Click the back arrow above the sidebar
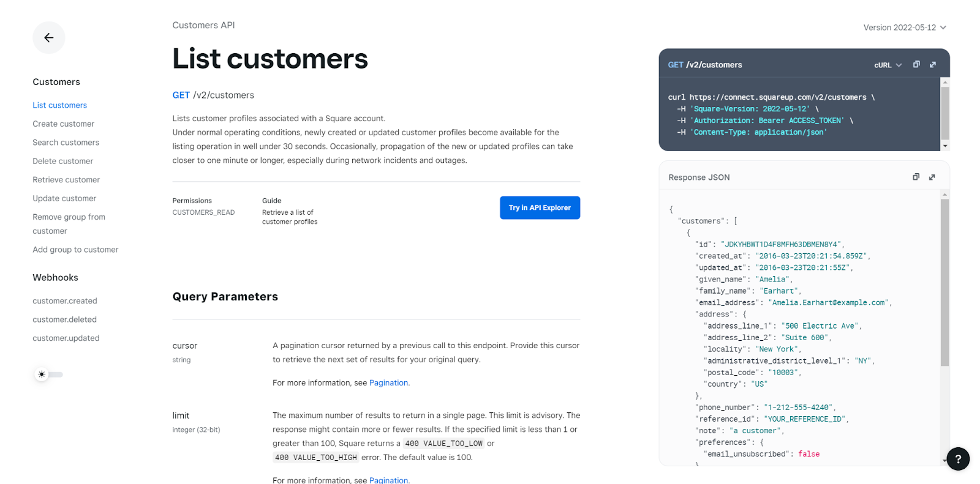The height and width of the screenshot is (484, 980). click(x=48, y=37)
